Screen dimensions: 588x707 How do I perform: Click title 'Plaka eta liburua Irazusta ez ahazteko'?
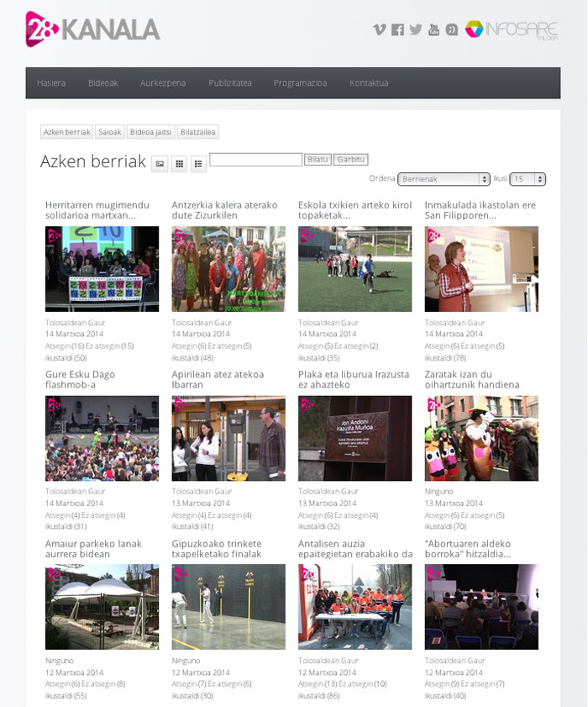pos(354,379)
